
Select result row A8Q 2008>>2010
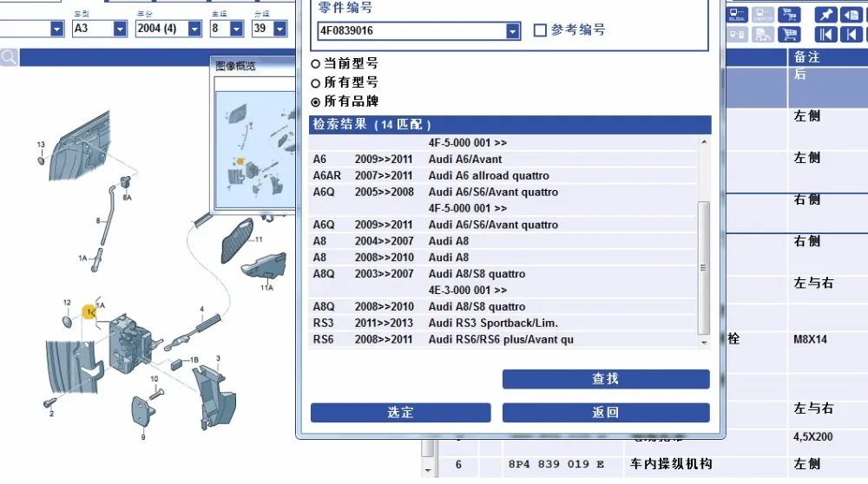(x=503, y=307)
